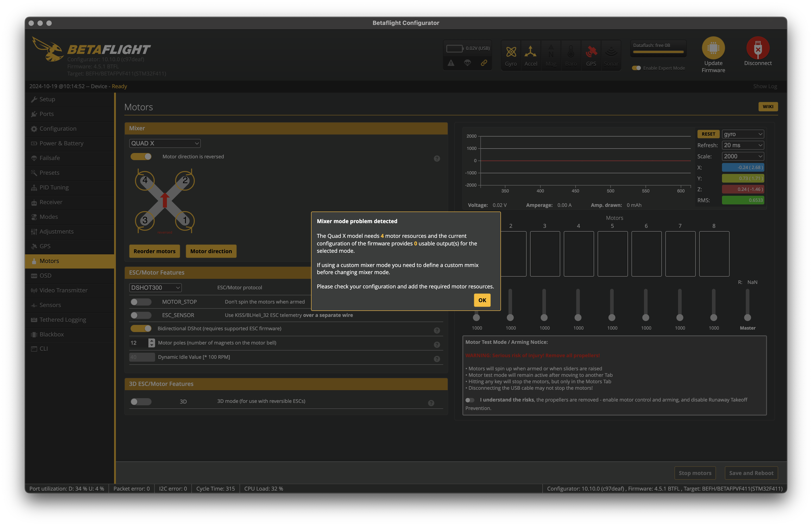Viewport: 812px width, 526px height.
Task: Open help for motor direction reversed
Action: 437,159
